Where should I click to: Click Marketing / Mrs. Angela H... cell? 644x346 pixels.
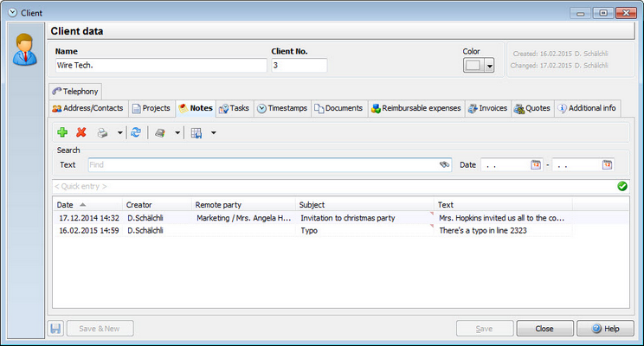point(243,218)
